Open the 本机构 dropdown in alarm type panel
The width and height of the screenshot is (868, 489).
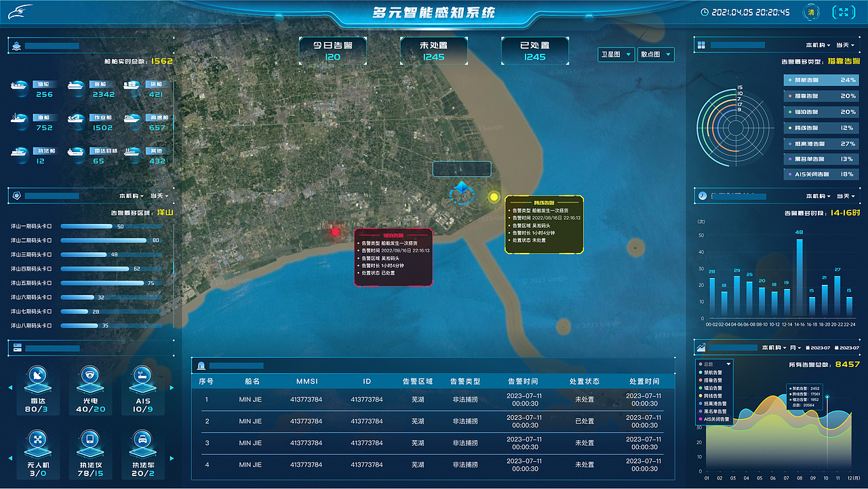pyautogui.click(x=818, y=45)
